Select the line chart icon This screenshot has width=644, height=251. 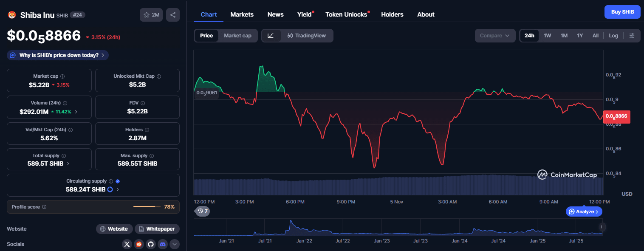point(271,36)
